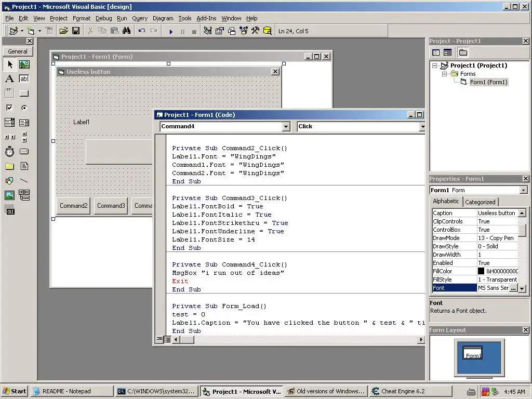The width and height of the screenshot is (532, 399).
Task: Open Add Project dropdown arrow in toolbar
Action: (x=22, y=31)
